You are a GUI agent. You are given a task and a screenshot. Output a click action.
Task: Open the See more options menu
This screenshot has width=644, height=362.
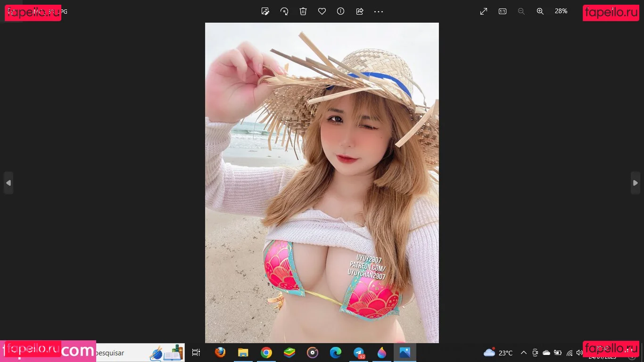pos(378,11)
